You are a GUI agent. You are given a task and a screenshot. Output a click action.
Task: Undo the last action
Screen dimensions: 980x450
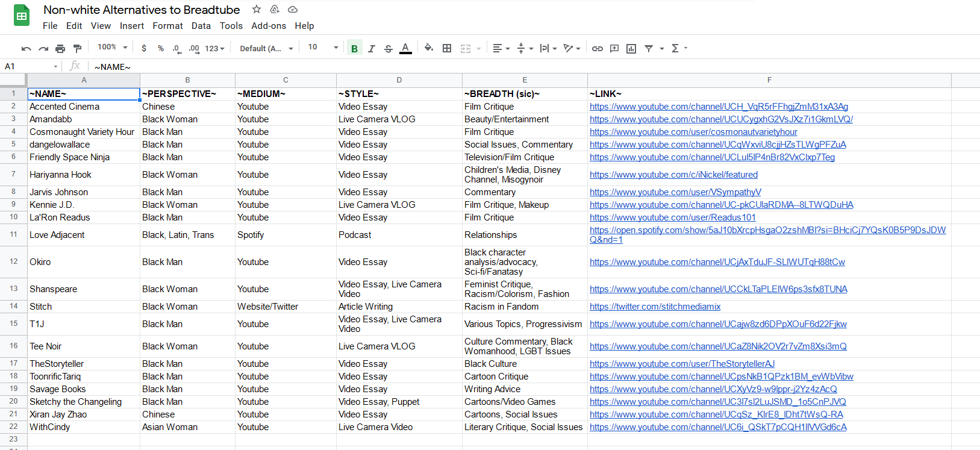(26, 48)
